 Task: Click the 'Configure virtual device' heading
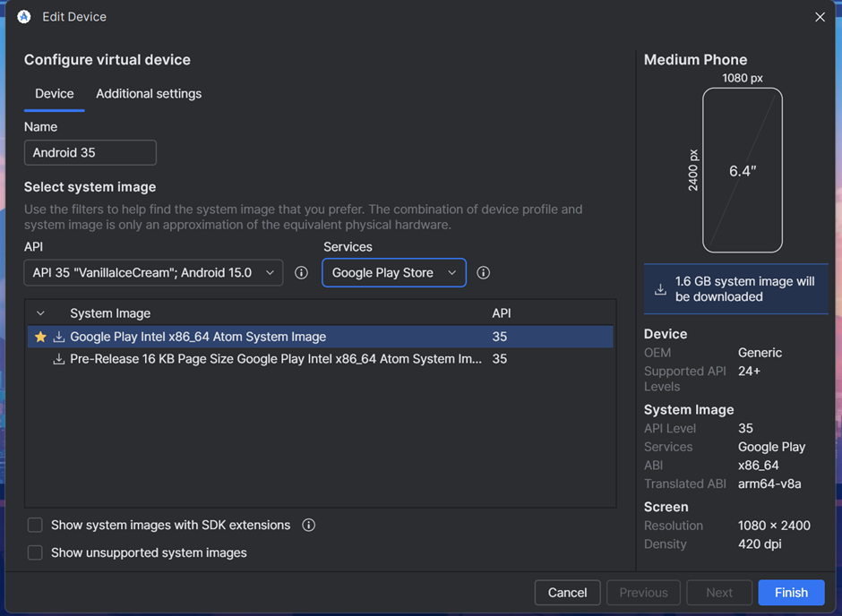coord(107,60)
